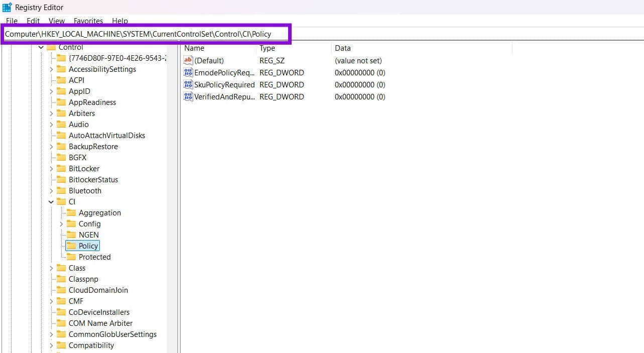Select the Protected folder icon

(71, 257)
